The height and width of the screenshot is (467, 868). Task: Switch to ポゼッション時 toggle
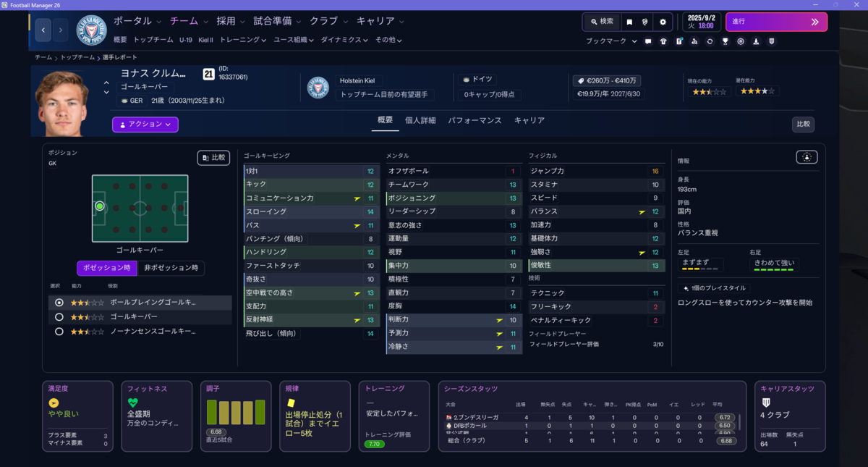pos(106,268)
